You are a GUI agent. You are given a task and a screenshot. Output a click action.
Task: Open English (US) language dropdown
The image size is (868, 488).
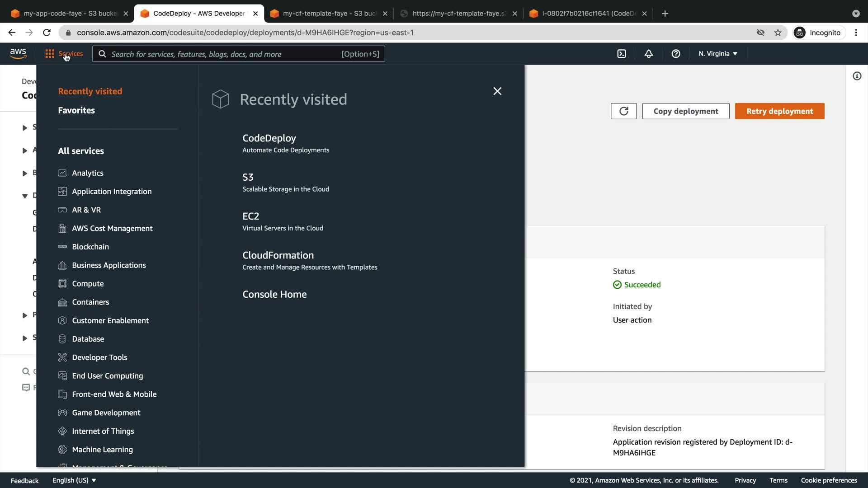click(x=74, y=480)
